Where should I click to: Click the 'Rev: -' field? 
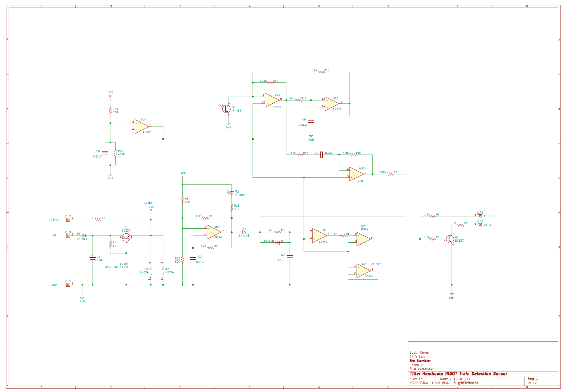[x=533, y=379]
